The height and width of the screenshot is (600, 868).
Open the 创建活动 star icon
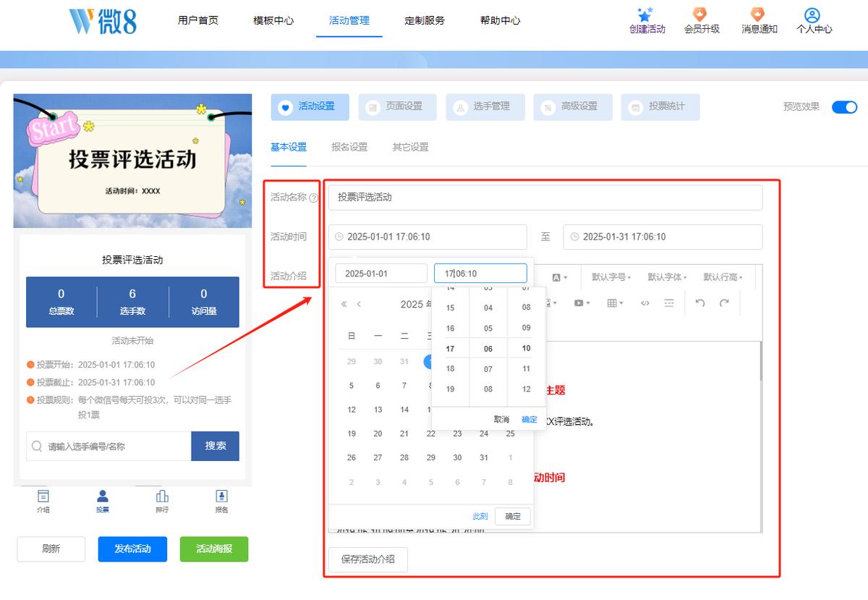[646, 14]
